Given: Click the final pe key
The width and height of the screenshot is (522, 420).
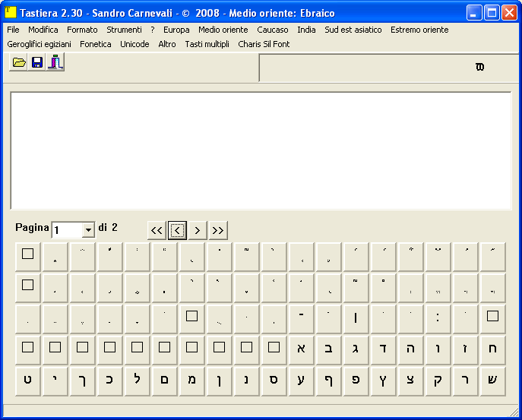Looking at the screenshot, I should tap(328, 380).
